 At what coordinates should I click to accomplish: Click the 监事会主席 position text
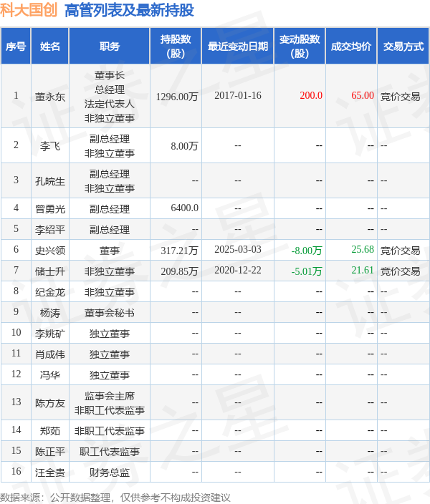coord(110,396)
